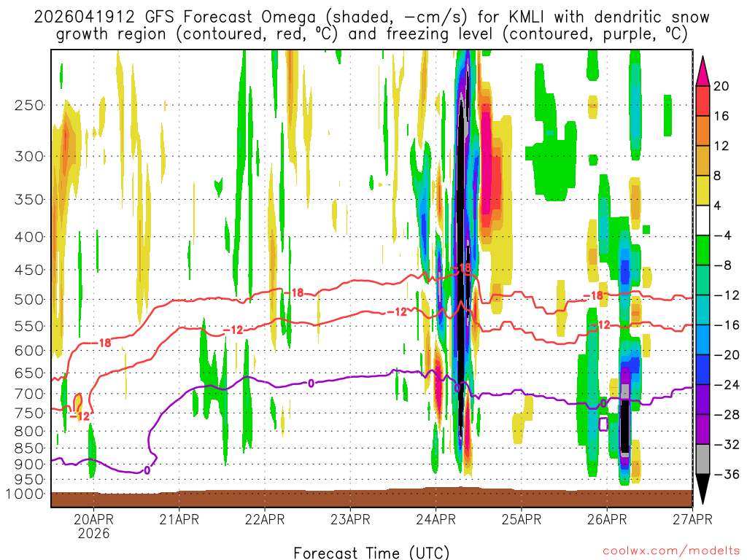Click the 700 pressure level label
Image resolution: width=747 pixels, height=560 pixels.
point(29,394)
